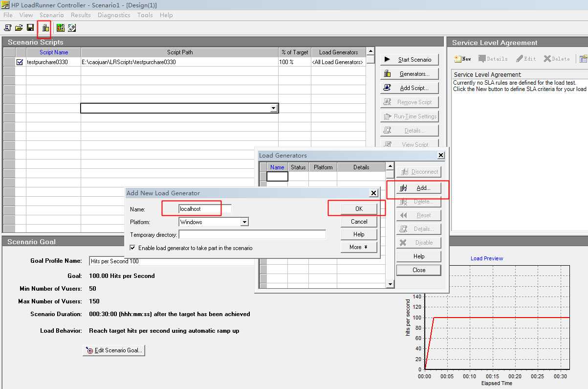The height and width of the screenshot is (389, 588).
Task: Open the empty script path dropdown arrow
Action: 274,108
